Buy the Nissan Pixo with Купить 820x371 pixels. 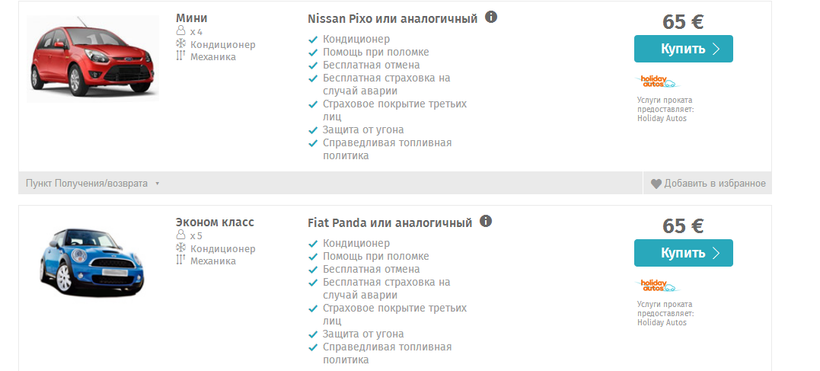coord(684,49)
